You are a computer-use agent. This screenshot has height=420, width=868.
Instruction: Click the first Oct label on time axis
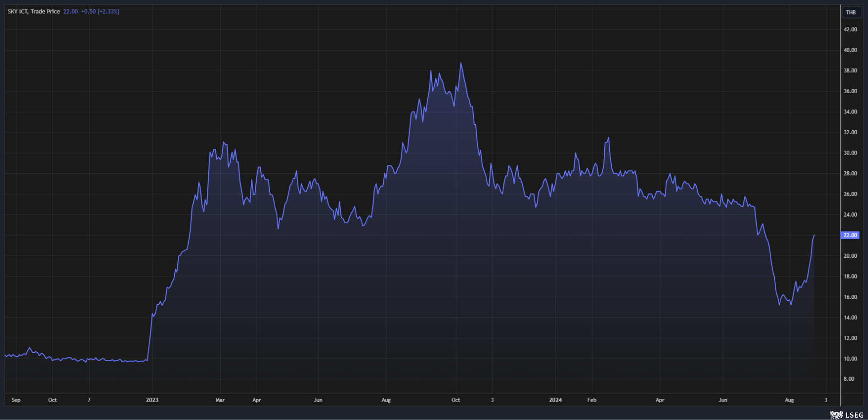click(52, 400)
